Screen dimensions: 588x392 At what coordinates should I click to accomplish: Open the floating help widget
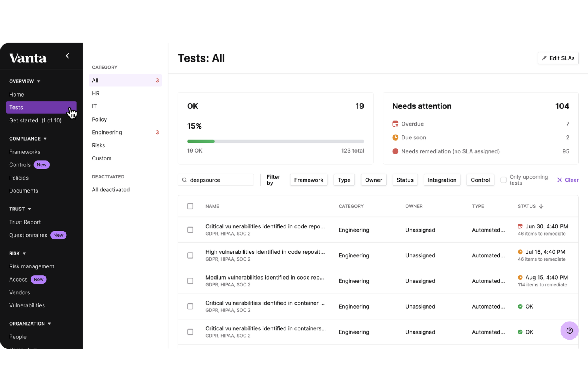click(569, 330)
